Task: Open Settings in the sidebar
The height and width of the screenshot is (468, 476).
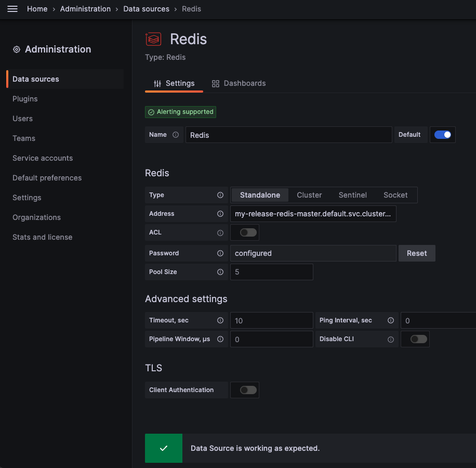Action: 27,198
